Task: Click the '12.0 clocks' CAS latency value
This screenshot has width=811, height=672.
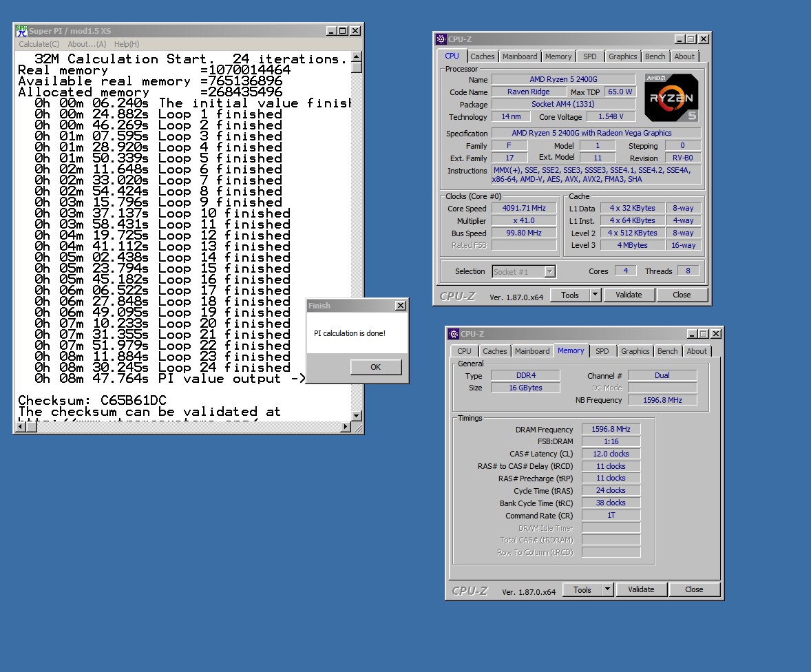Action: pyautogui.click(x=611, y=454)
